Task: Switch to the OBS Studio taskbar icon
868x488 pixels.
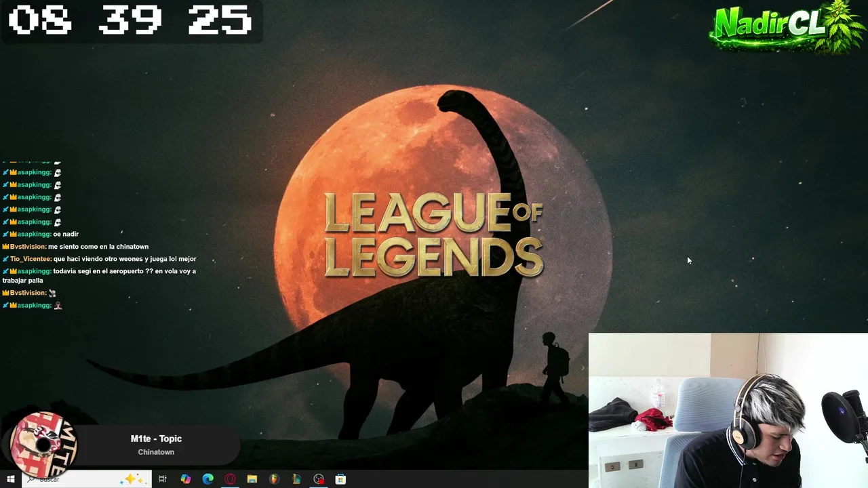Action: coord(319,479)
